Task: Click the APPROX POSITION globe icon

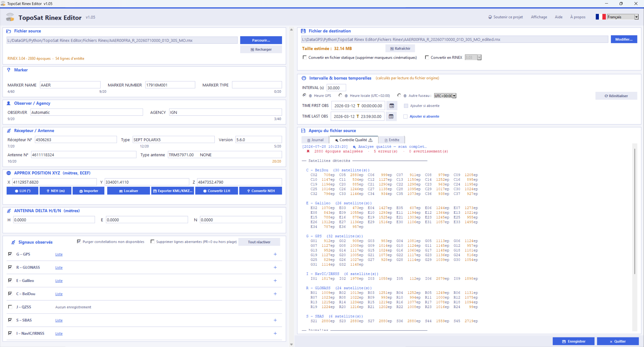Action: [9, 173]
